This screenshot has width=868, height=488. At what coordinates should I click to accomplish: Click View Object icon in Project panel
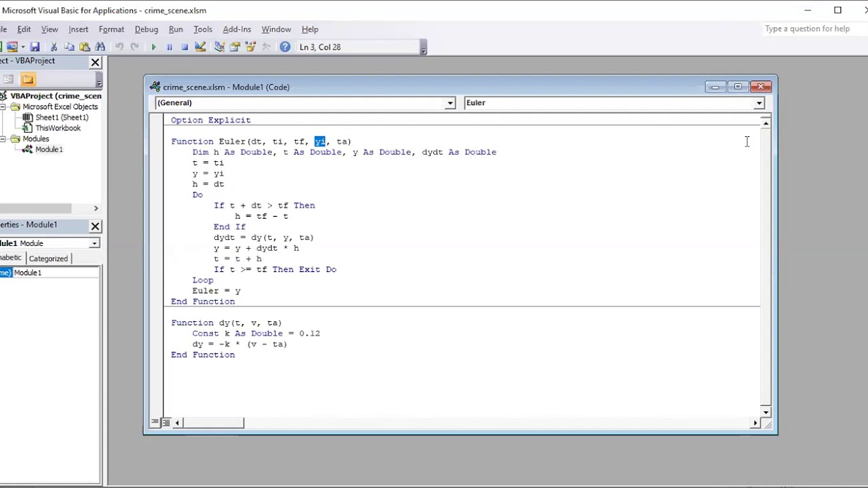click(8, 79)
